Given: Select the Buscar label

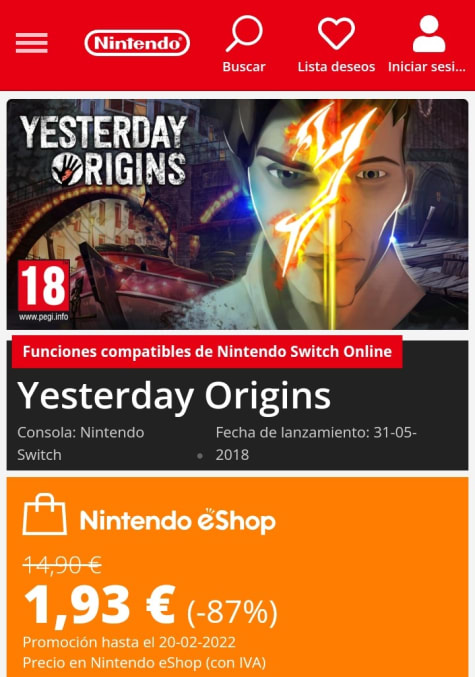Looking at the screenshot, I should click(244, 66).
